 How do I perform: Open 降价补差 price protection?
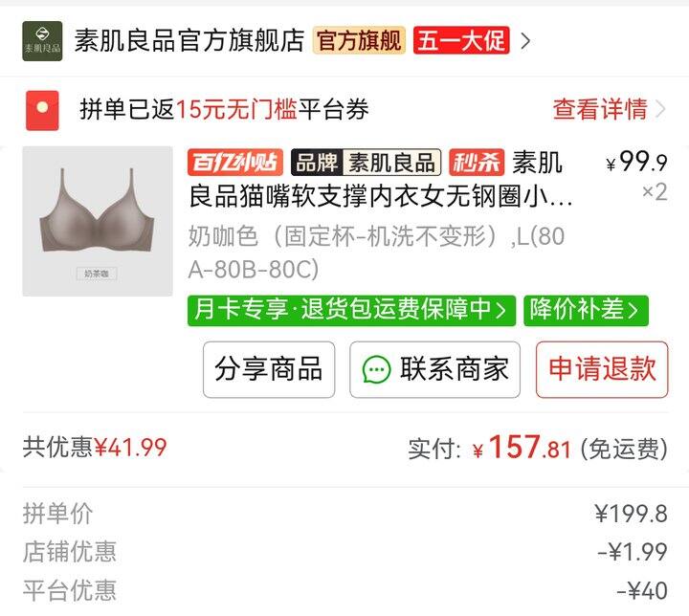(x=587, y=311)
